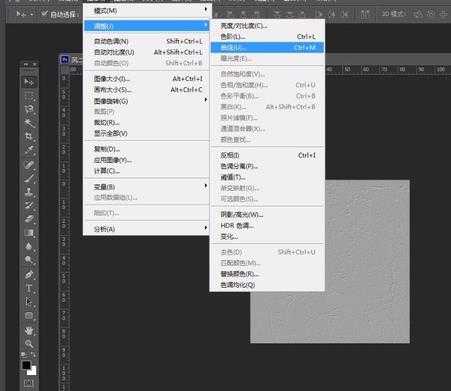The image size is (451, 391).
Task: Expand the 模式(M) submenu arrow
Action: point(206,10)
